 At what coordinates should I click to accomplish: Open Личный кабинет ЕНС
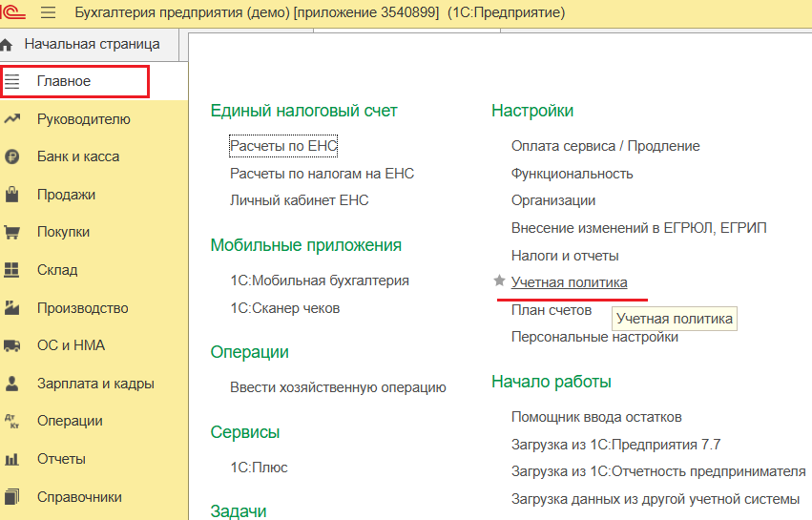click(x=300, y=200)
